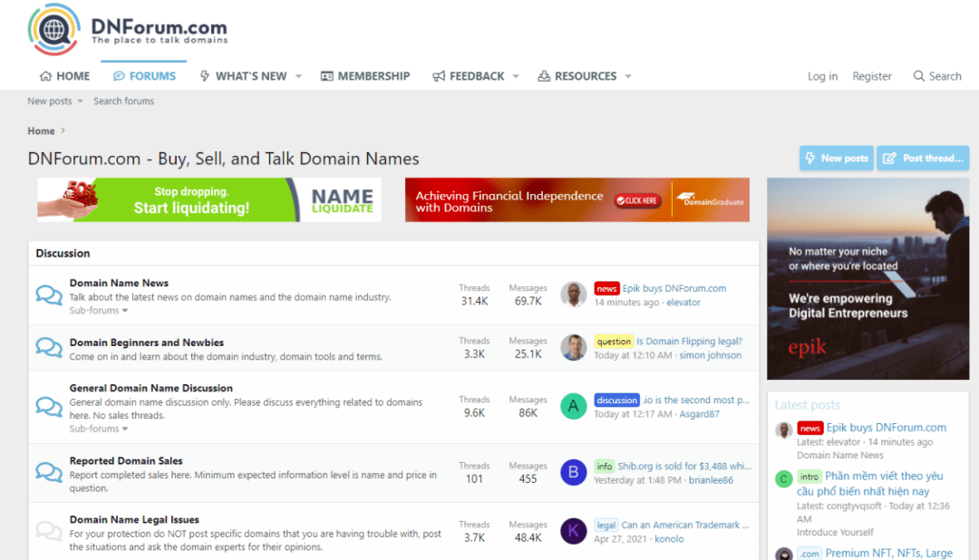Screen dimensions: 979x560
Task: Open Reported Domain Sales forum title
Action: coord(125,460)
